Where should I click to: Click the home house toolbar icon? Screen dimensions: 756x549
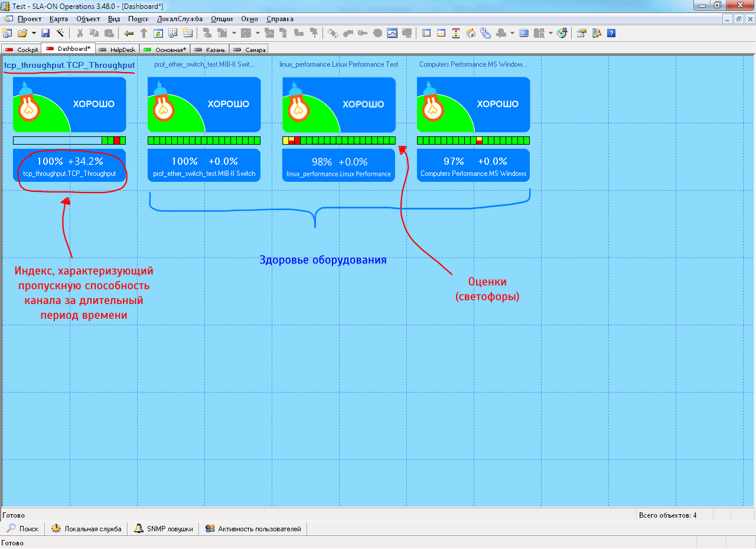pos(471,33)
